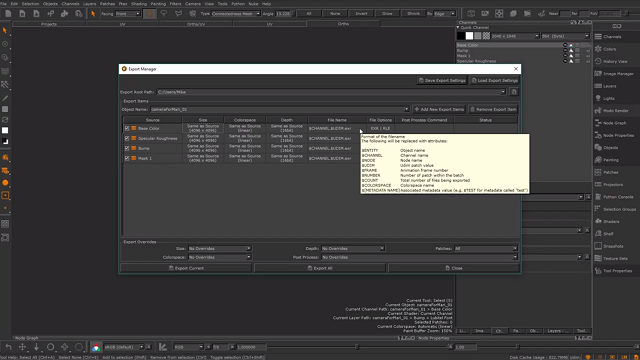Screen dimensions: 640x360
Task: Toggle visibility of Specular Roughness channel
Action: (x=565, y=61)
